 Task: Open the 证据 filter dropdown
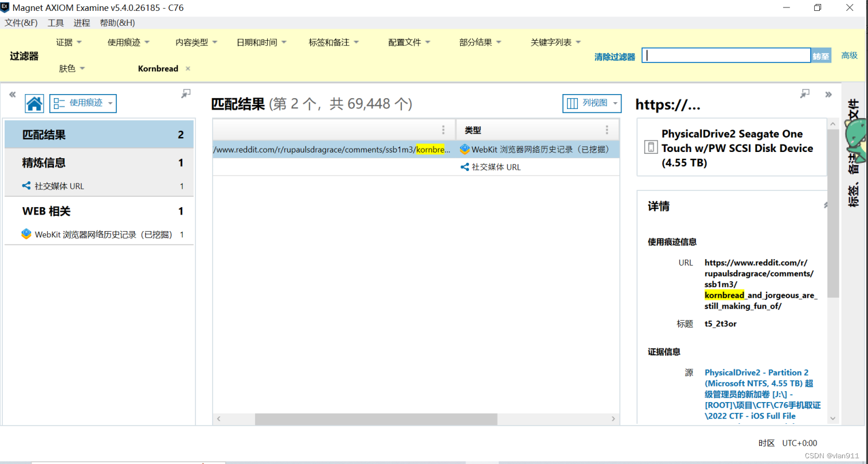tap(69, 42)
